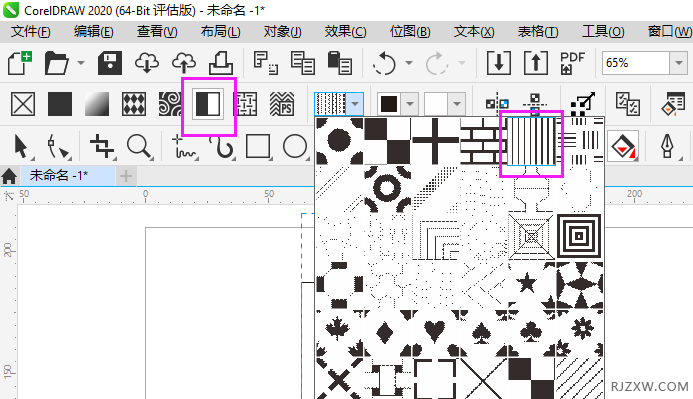693x399 pixels.
Task: Click the Undo arrow icon
Action: (384, 63)
